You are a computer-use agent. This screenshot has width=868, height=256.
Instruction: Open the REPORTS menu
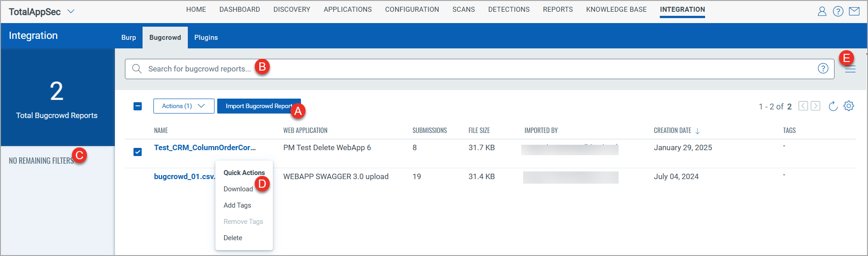point(558,9)
